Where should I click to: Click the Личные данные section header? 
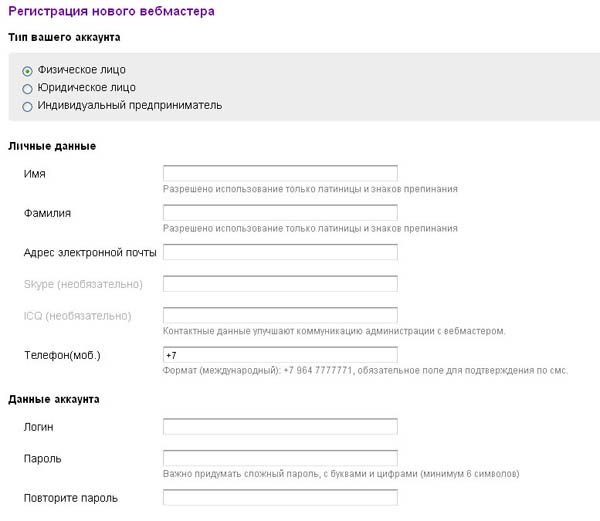(52, 146)
